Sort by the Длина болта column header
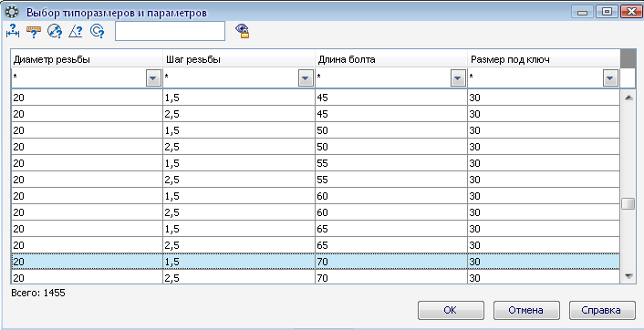The height and width of the screenshot is (330, 644). tap(391, 59)
